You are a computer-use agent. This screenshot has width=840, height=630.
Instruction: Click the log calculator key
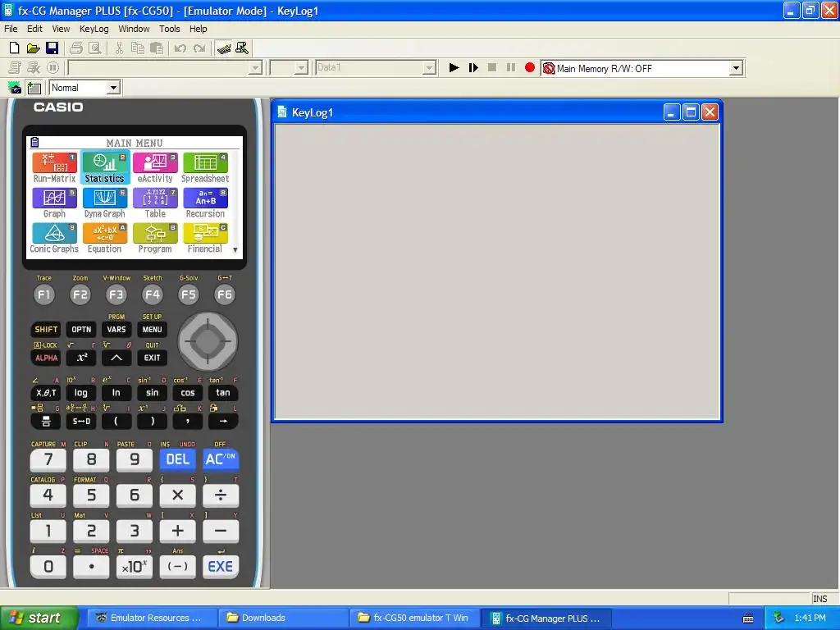click(x=81, y=393)
